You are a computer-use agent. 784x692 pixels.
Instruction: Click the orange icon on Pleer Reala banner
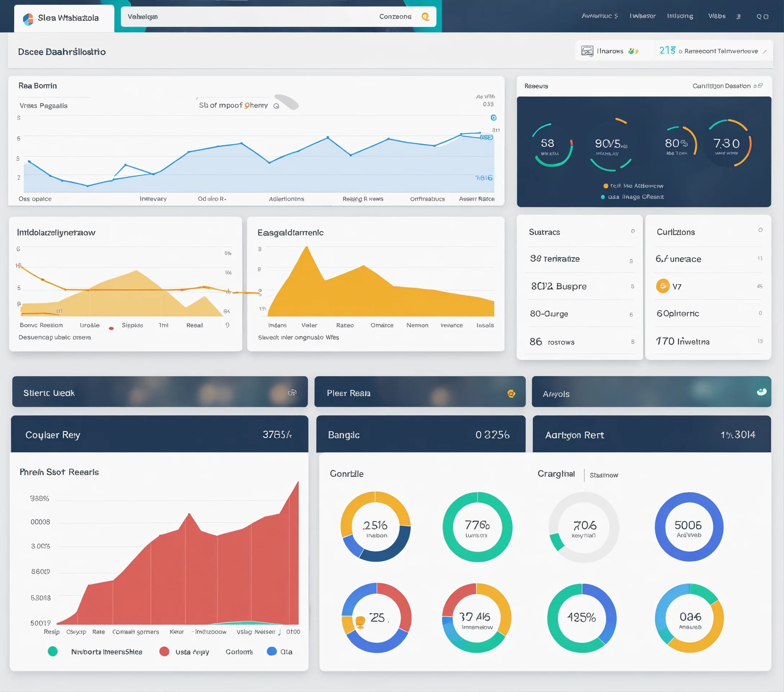[511, 393]
